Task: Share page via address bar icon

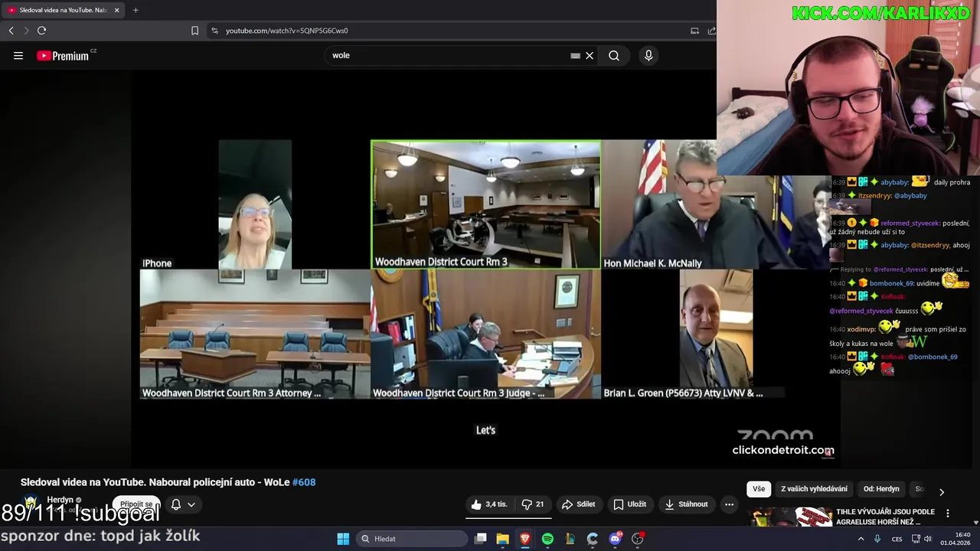Action: pyautogui.click(x=711, y=31)
